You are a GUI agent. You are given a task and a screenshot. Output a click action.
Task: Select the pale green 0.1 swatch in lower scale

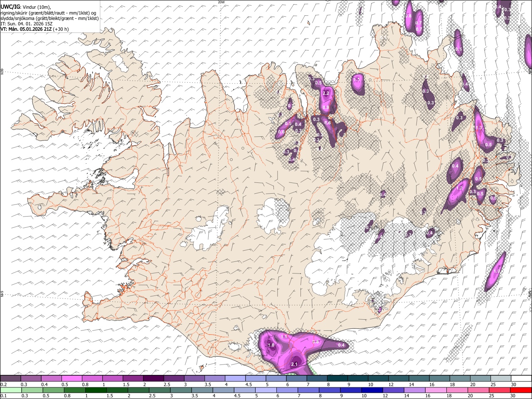point(10,390)
